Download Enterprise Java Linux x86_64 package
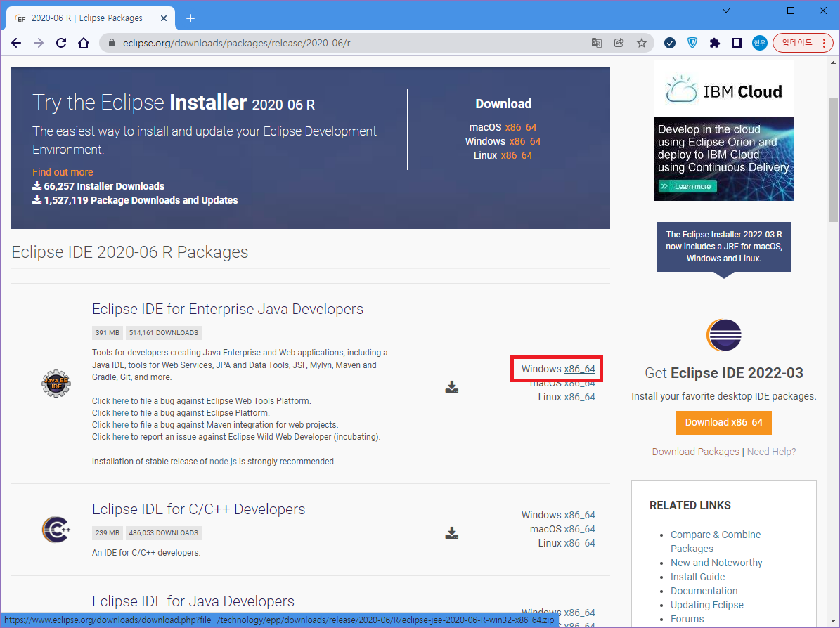This screenshot has height=628, width=840. [579, 397]
